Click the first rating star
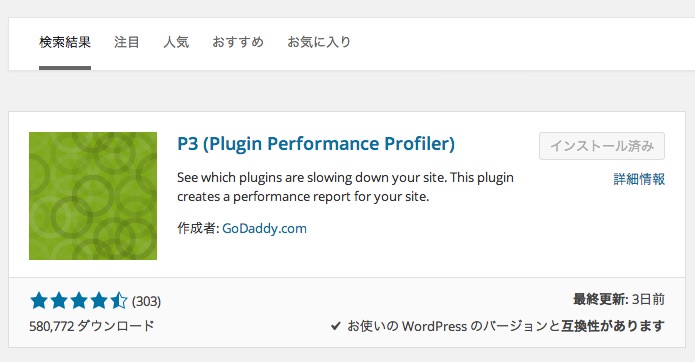This screenshot has height=362, width=695. [x=39, y=301]
